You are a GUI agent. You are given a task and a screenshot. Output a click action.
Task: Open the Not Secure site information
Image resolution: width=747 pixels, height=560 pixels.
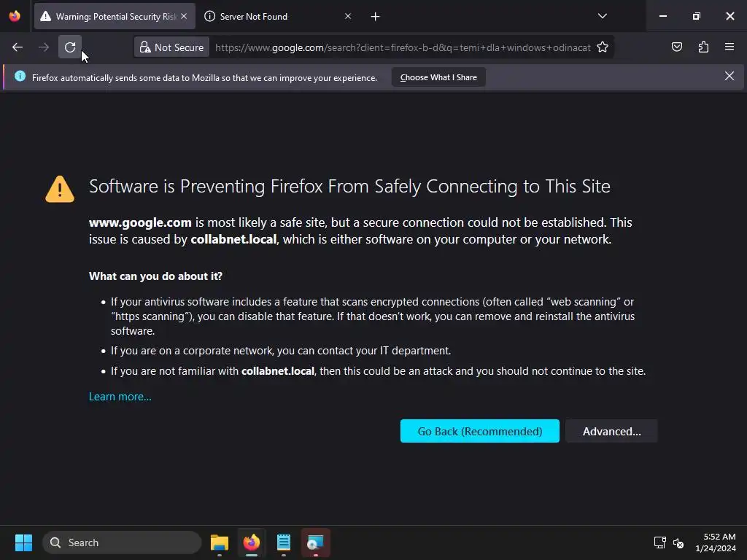coord(171,47)
